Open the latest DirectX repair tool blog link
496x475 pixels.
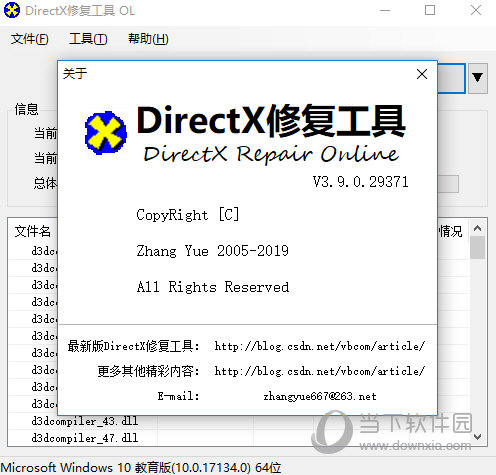click(x=319, y=346)
